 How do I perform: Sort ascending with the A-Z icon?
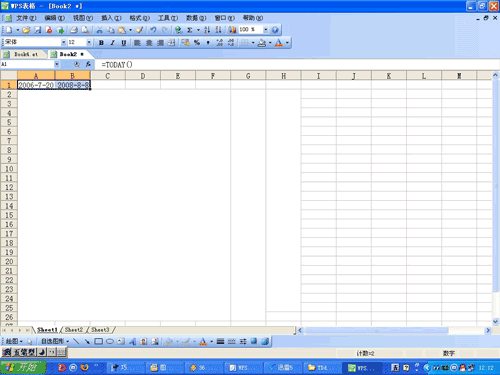[x=207, y=30]
